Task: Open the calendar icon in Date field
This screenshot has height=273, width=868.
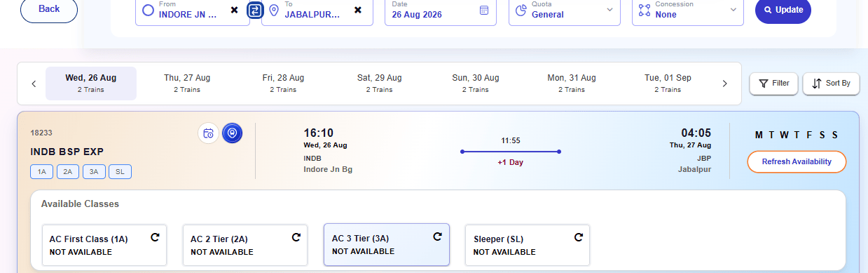Action: [483, 10]
